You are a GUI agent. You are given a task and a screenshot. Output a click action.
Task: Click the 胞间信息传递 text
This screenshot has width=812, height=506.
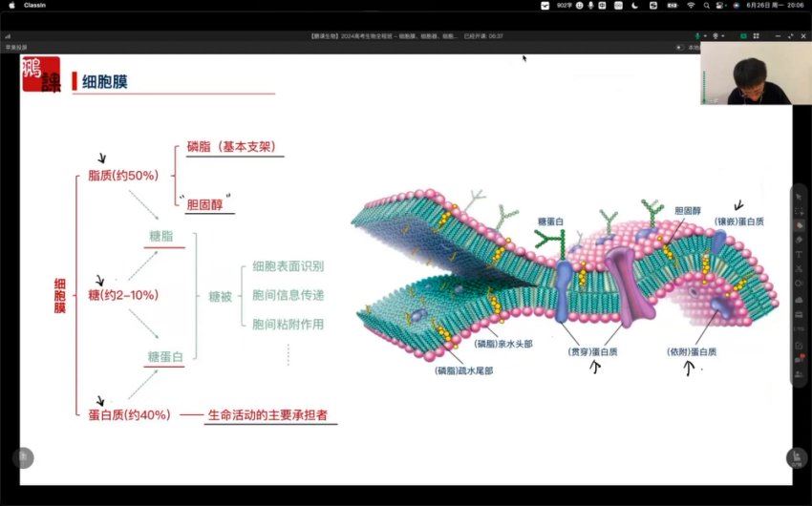coord(288,295)
